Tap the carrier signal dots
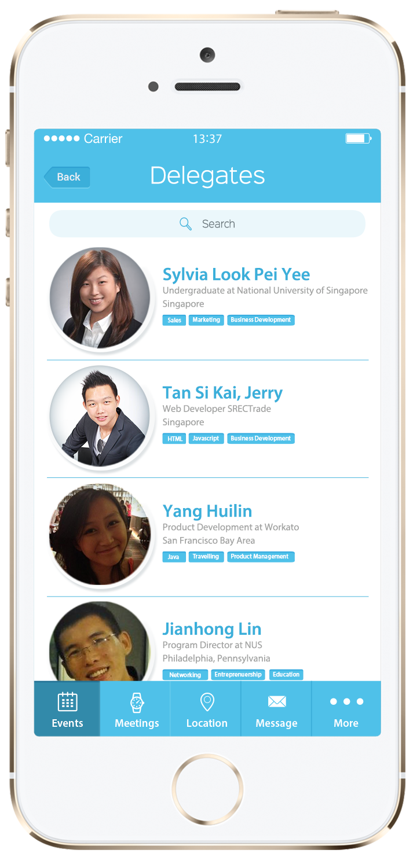The image size is (413, 868). point(61,138)
